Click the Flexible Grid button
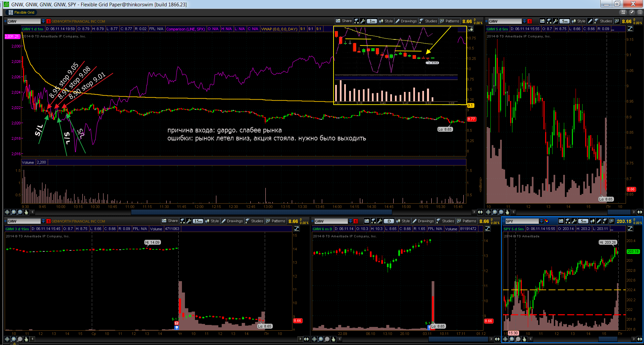Image resolution: width=644 pixels, height=345 pixels. 21,12
